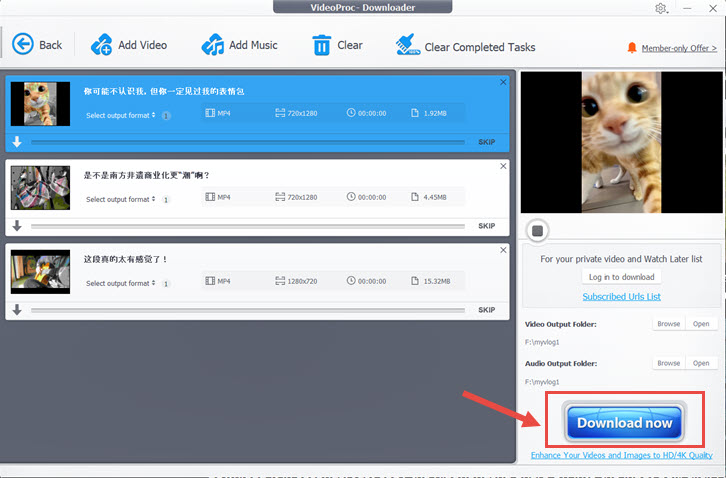Click the progress bar of 15.32MB video

[x=248, y=310]
